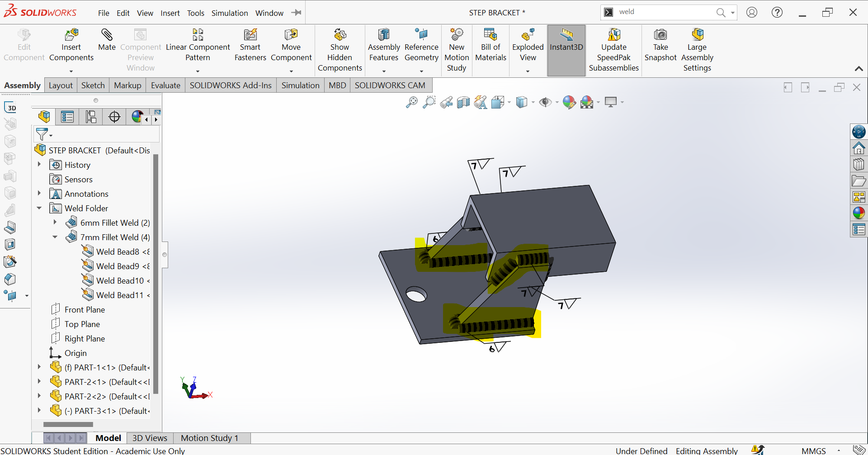Collapse the Weld Folder tree item
Image resolution: width=868 pixels, height=455 pixels.
coord(39,208)
